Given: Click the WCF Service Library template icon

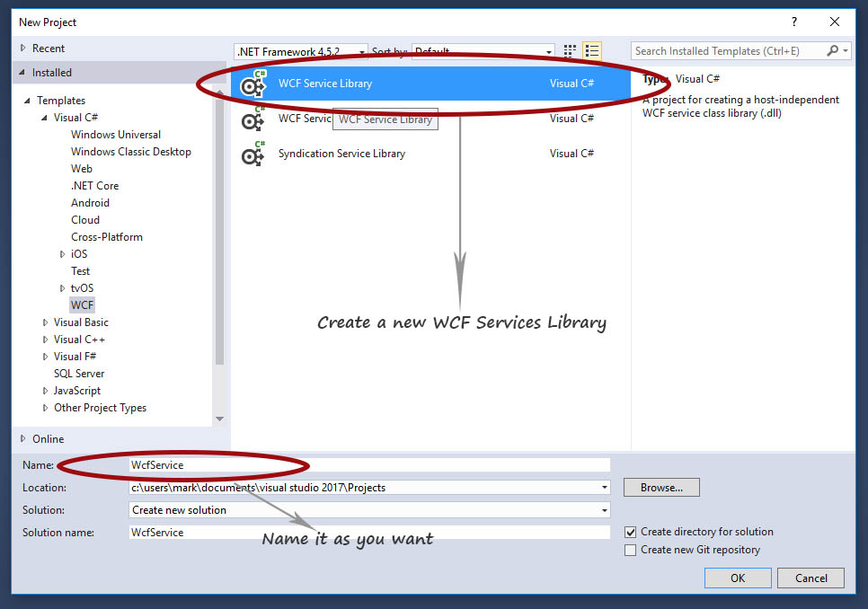Looking at the screenshot, I should [x=253, y=84].
